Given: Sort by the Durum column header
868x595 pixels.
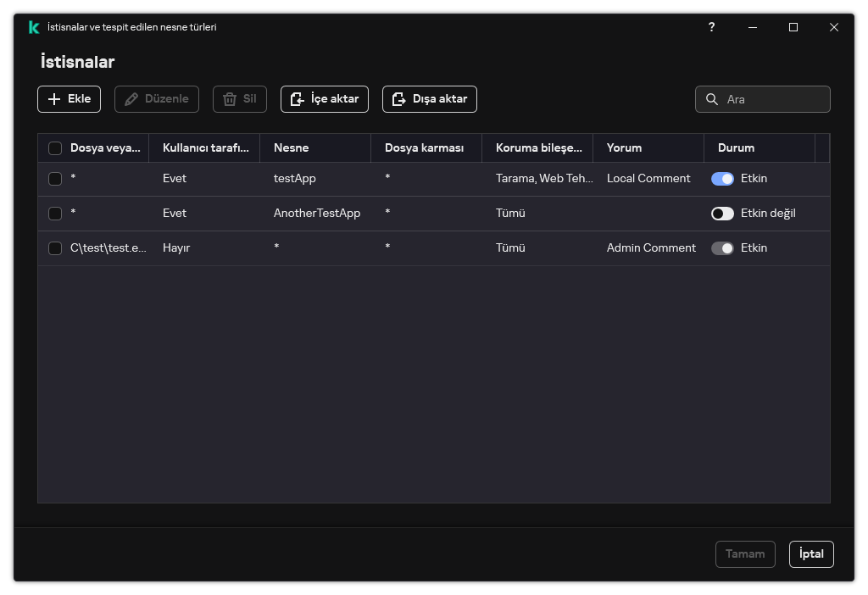Looking at the screenshot, I should [736, 148].
